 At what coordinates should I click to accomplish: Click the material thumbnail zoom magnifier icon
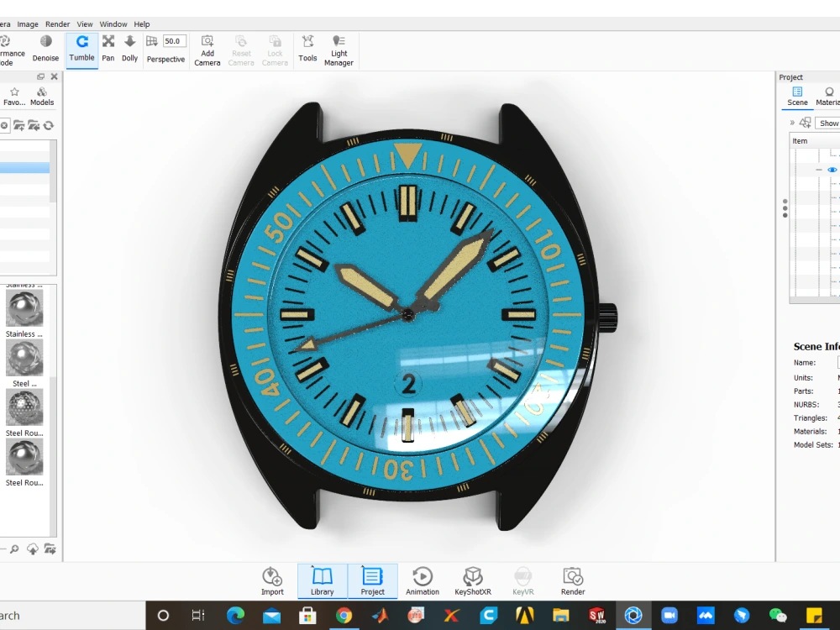tap(14, 549)
